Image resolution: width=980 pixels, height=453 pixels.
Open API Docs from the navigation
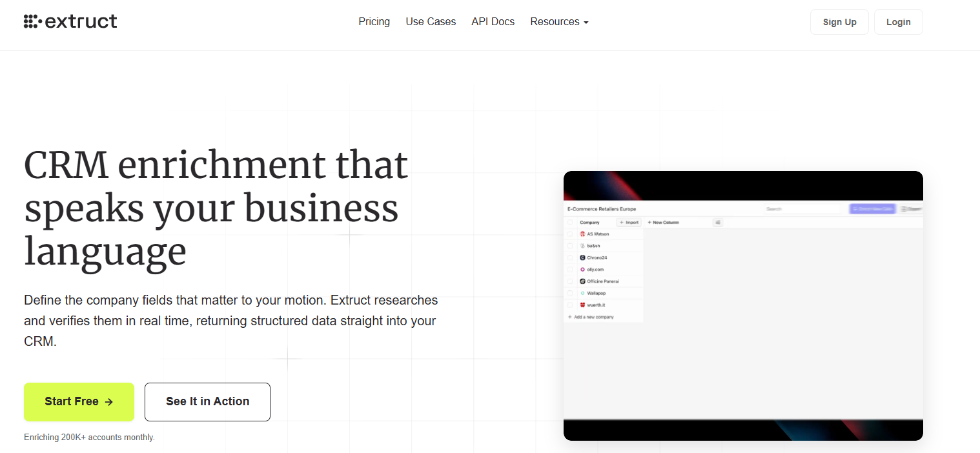tap(493, 21)
